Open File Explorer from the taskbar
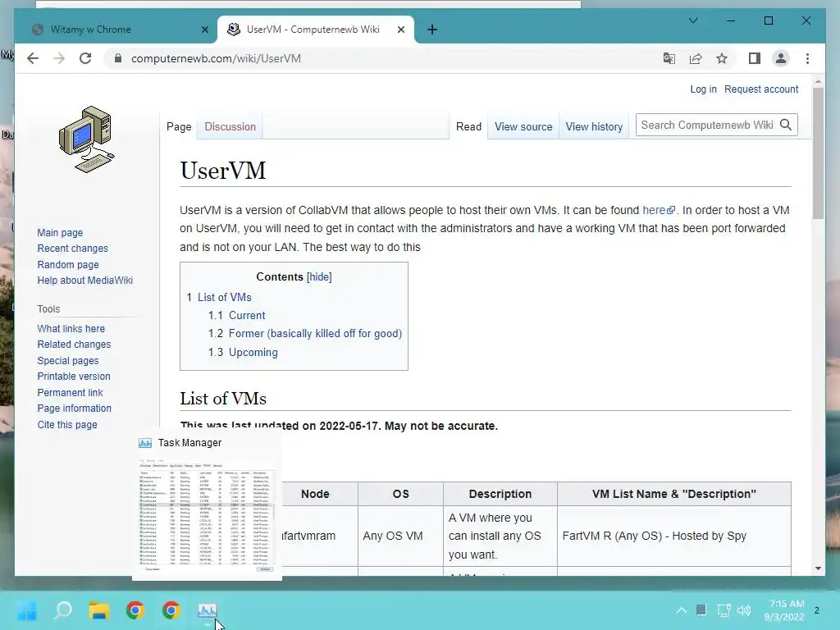 coord(99,610)
